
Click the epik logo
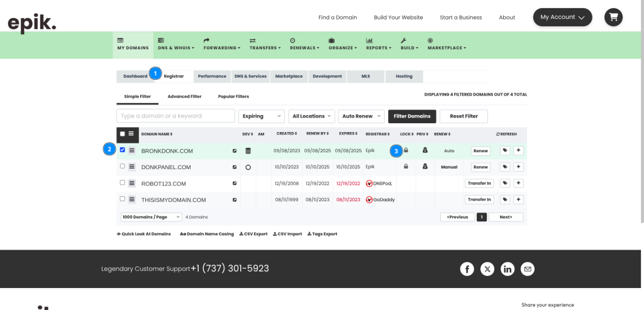pyautogui.click(x=31, y=23)
